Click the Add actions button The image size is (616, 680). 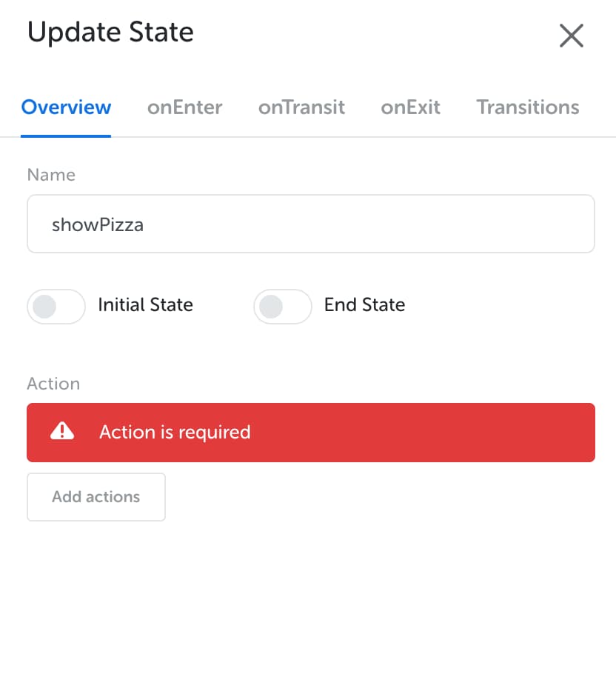point(96,497)
